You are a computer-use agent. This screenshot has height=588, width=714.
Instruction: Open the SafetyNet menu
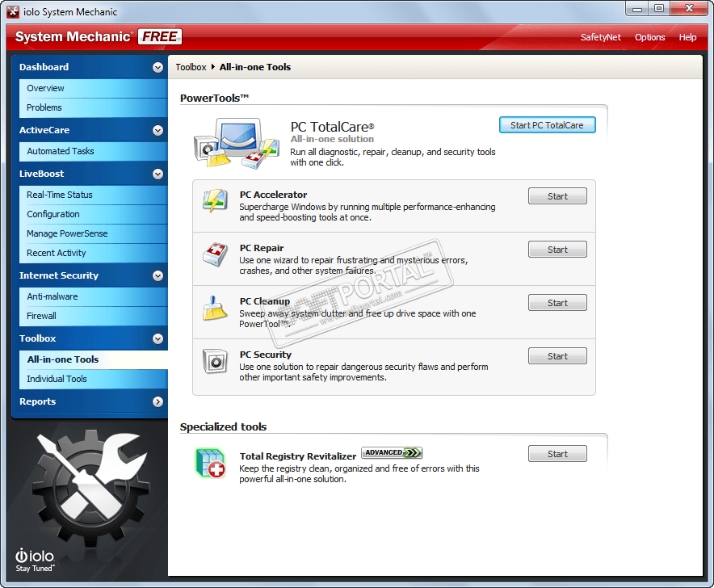[600, 37]
